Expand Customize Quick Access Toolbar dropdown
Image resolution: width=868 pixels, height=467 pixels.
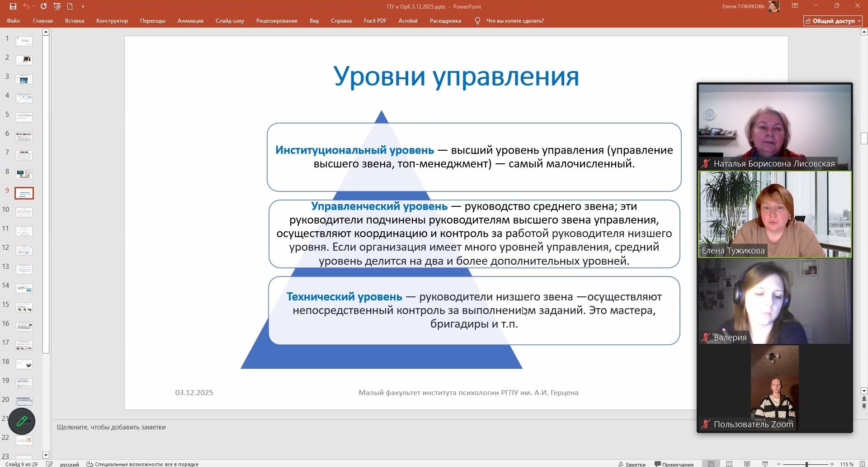[x=83, y=6]
